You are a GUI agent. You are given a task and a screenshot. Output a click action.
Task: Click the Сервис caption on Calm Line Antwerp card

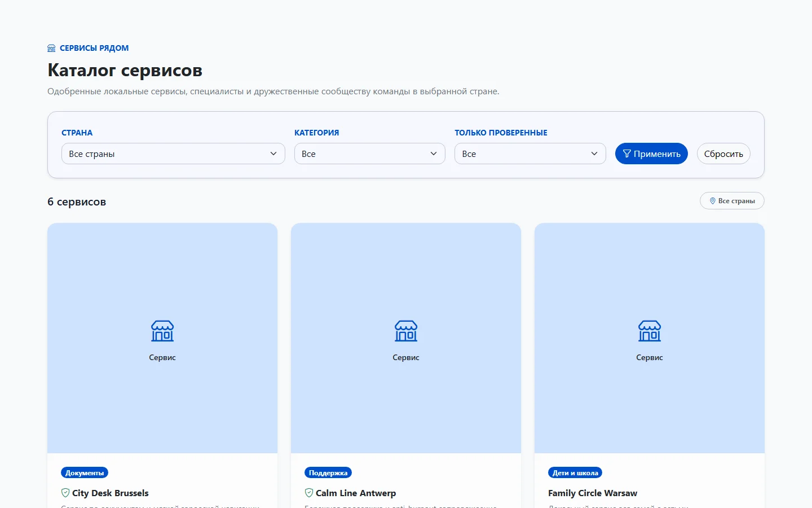[x=406, y=357]
